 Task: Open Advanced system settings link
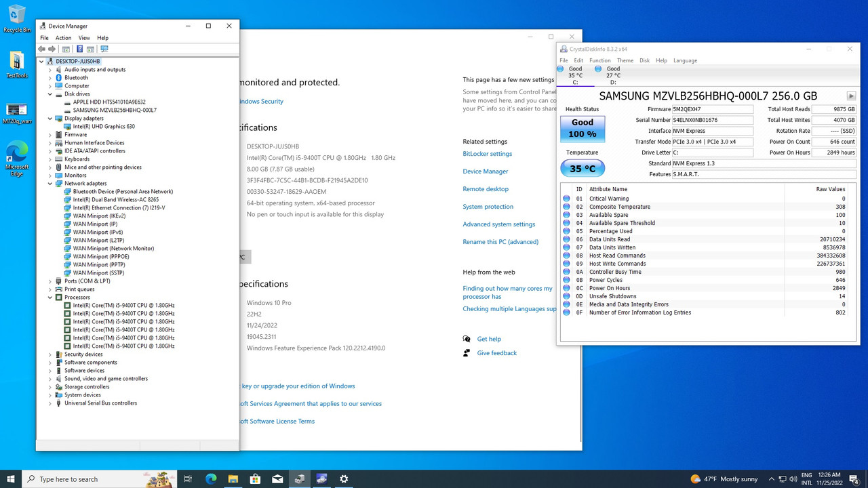(499, 224)
